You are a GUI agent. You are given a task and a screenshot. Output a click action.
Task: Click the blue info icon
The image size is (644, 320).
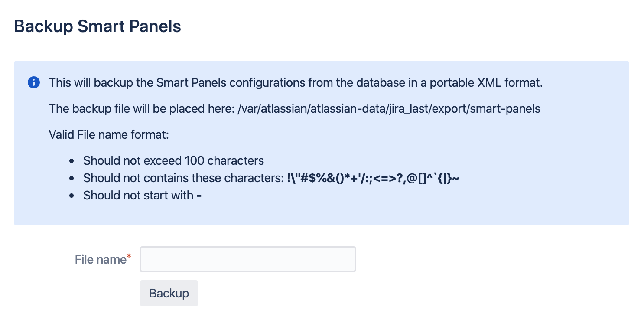point(34,82)
